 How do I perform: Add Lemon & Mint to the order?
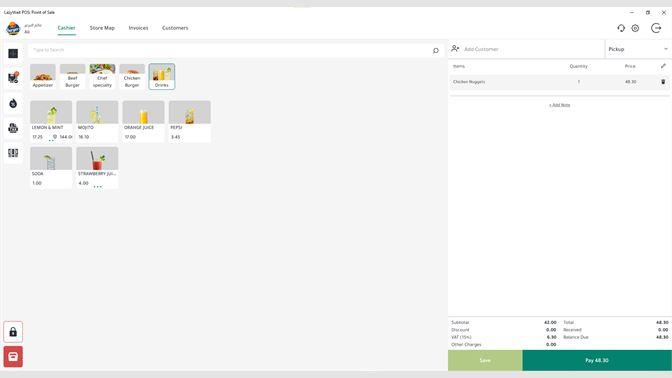click(x=51, y=121)
